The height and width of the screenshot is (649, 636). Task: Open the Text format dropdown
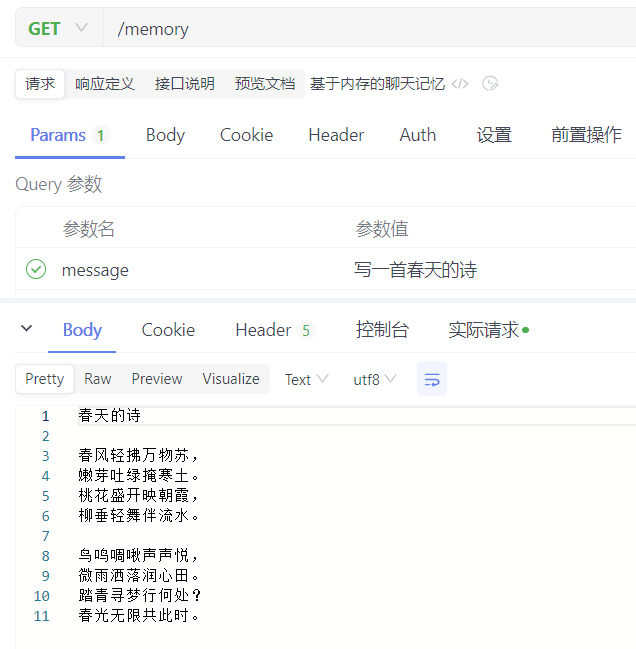(307, 379)
